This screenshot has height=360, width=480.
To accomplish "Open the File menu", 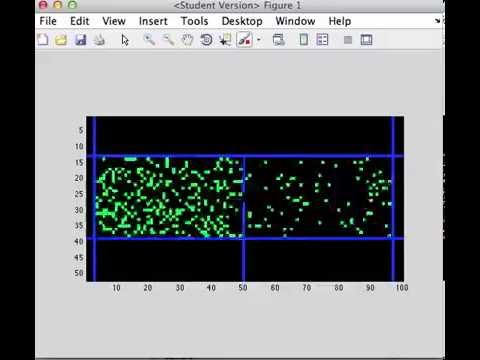I will click(48, 21).
